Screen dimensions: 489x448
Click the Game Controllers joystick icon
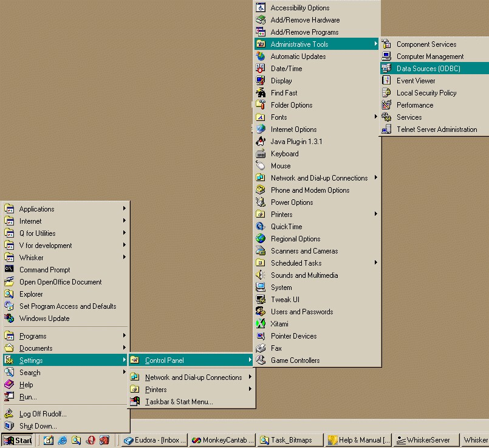point(261,360)
